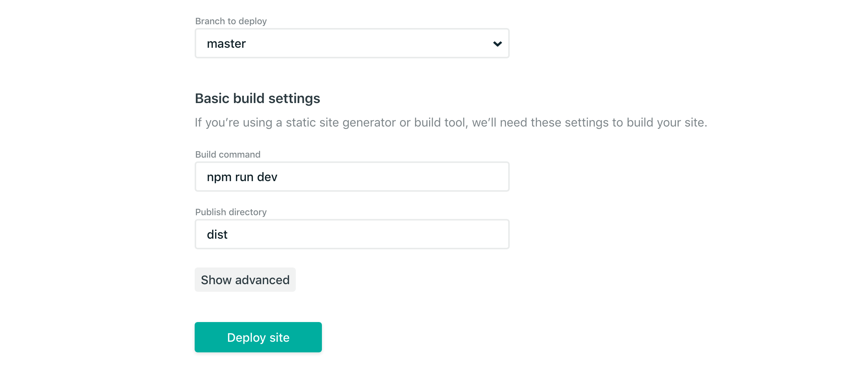This screenshot has width=868, height=366.
Task: Click the 'Basic build settings' heading
Action: point(258,99)
